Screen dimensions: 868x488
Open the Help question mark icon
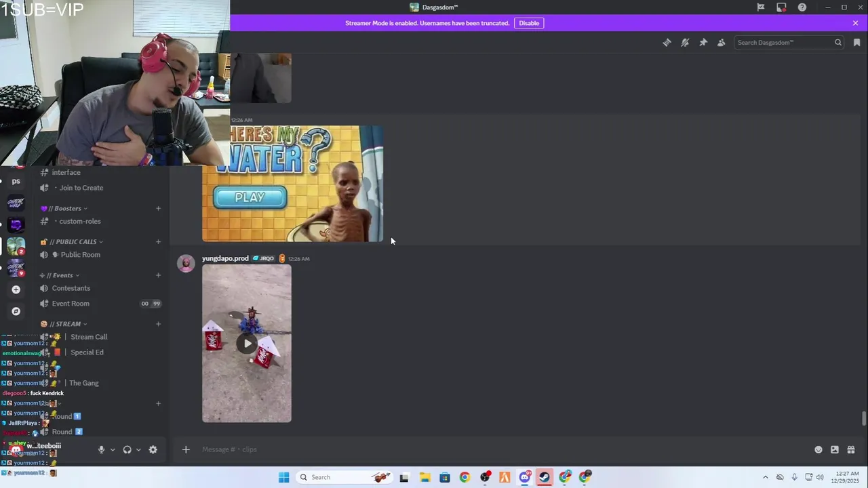802,7
